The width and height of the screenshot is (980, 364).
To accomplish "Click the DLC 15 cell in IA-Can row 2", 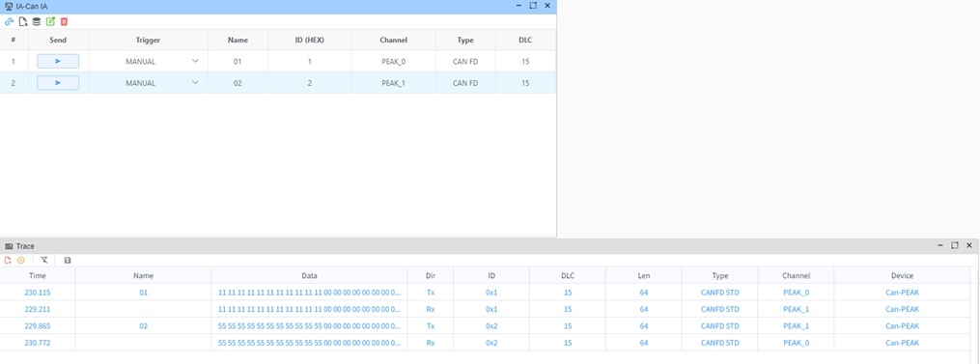I will click(x=525, y=83).
